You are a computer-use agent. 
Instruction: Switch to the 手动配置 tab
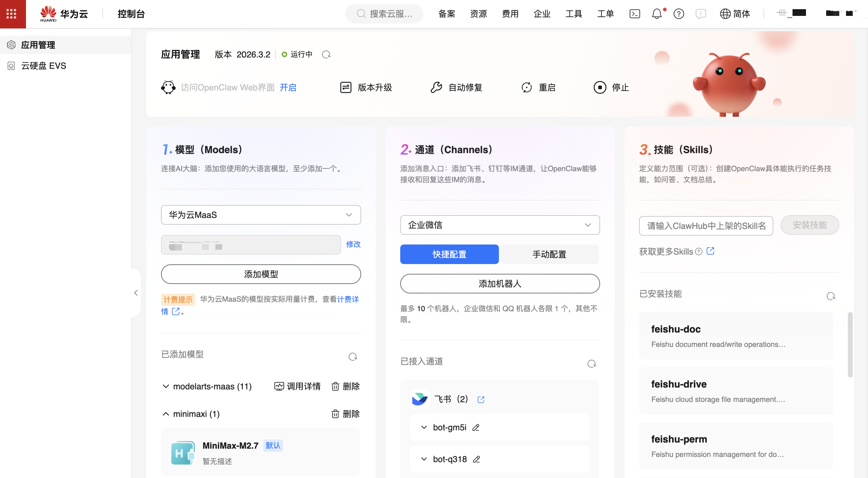pyautogui.click(x=549, y=254)
